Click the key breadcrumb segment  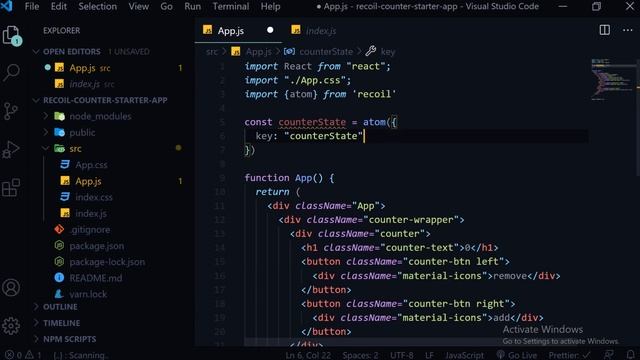(x=388, y=51)
